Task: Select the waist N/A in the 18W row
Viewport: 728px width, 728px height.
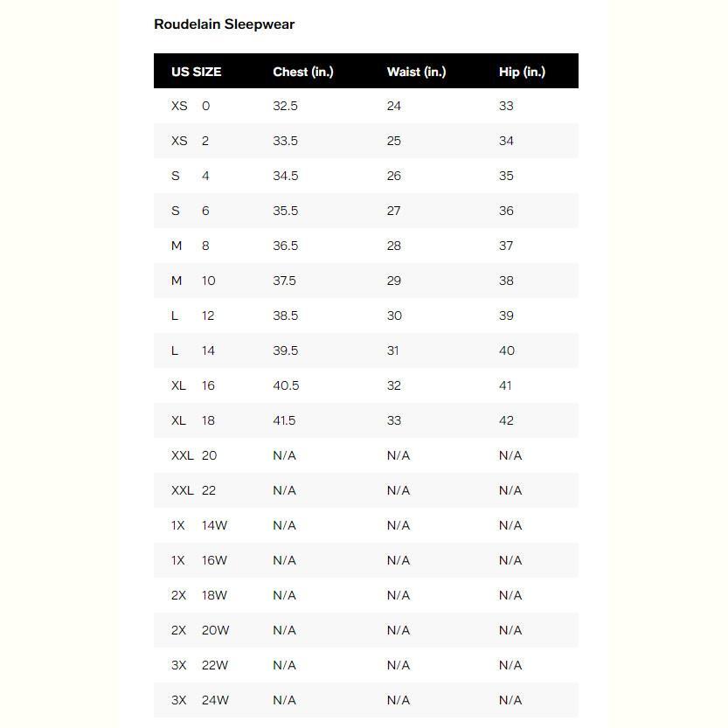Action: (398, 595)
